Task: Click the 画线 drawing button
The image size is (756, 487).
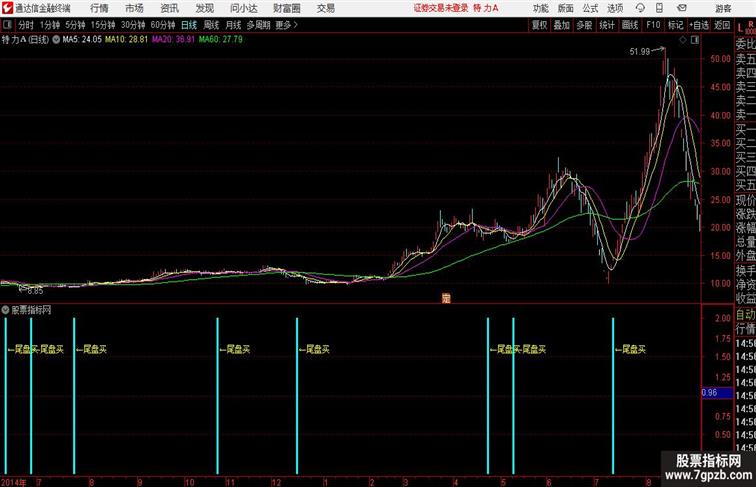Action: pos(630,25)
